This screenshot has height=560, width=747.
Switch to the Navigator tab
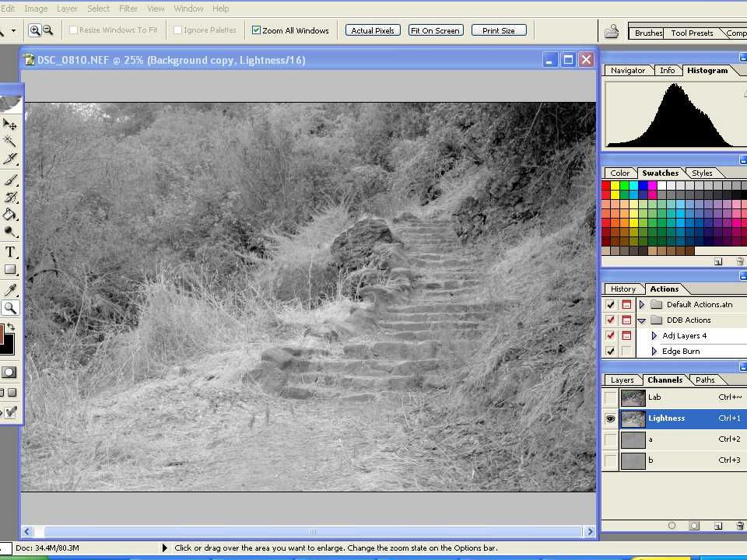pos(628,71)
